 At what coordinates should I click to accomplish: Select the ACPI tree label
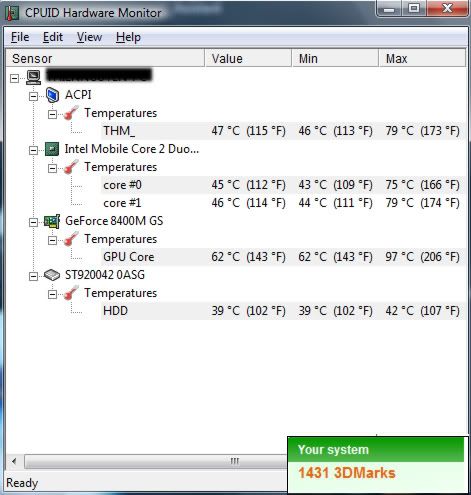78,95
